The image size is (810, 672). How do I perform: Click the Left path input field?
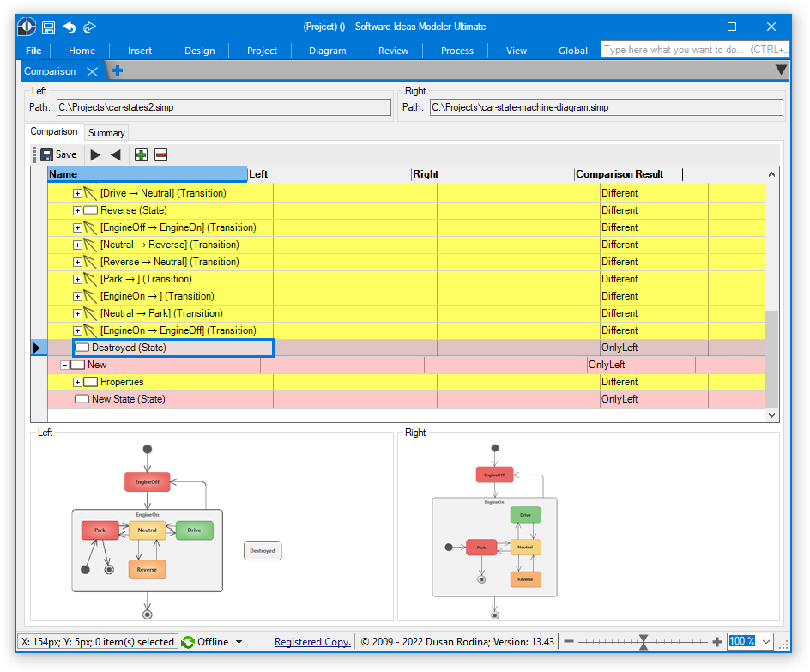pos(224,107)
